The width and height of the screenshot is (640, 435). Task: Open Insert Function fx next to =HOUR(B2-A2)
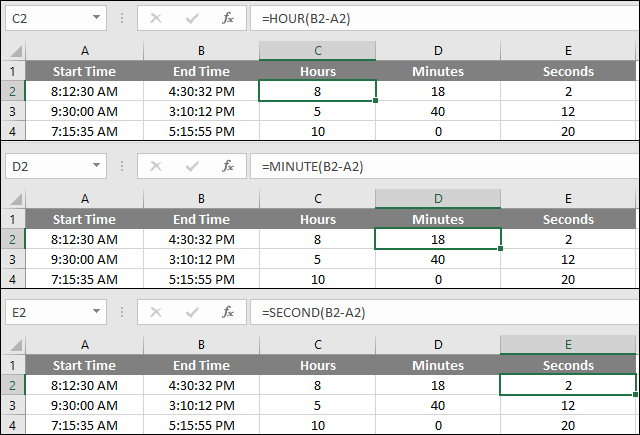228,18
